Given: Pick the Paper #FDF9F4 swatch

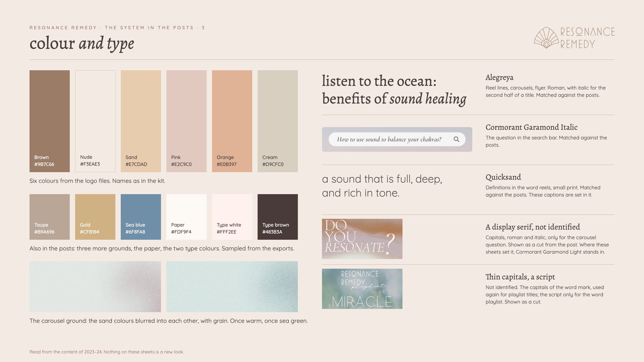Looking at the screenshot, I should point(186,217).
